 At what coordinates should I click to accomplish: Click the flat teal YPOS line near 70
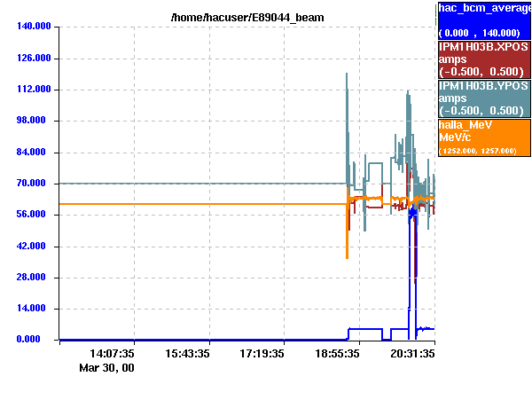pyautogui.click(x=204, y=184)
